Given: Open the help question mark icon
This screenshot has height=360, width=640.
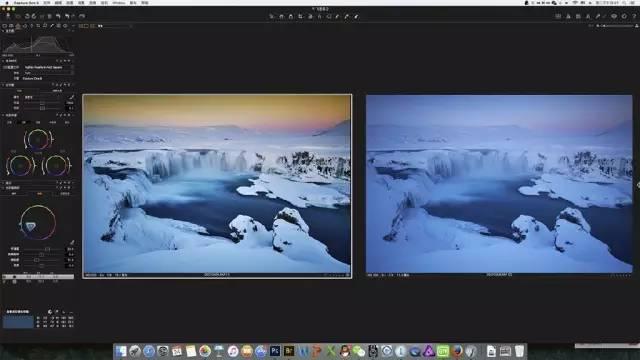Looking at the screenshot, I should [634, 16].
